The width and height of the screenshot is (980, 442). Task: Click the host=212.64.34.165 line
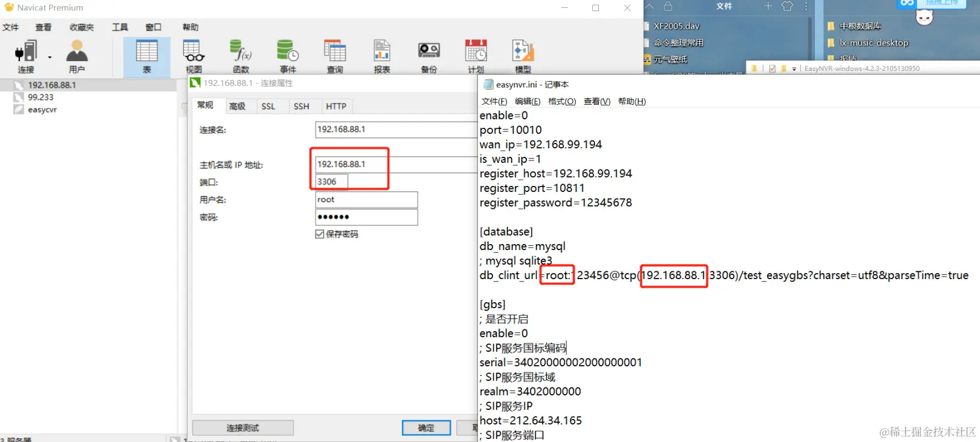coord(531,421)
